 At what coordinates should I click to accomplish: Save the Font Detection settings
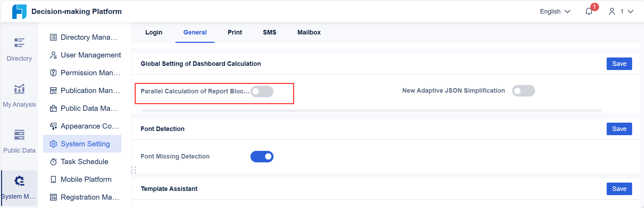click(619, 129)
